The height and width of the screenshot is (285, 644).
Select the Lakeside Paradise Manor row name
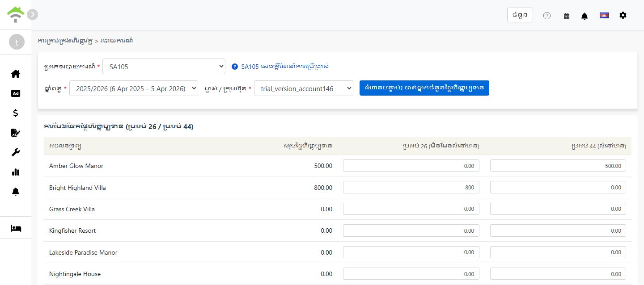tap(83, 252)
